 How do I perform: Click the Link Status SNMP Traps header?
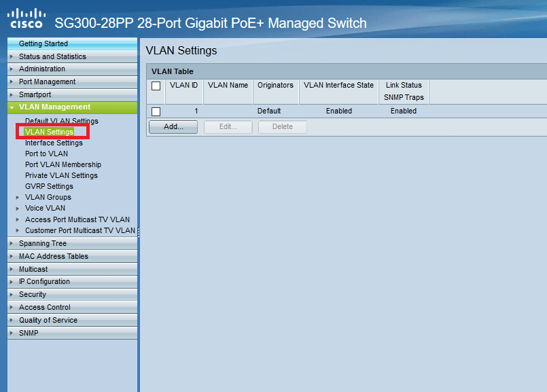pyautogui.click(x=404, y=91)
